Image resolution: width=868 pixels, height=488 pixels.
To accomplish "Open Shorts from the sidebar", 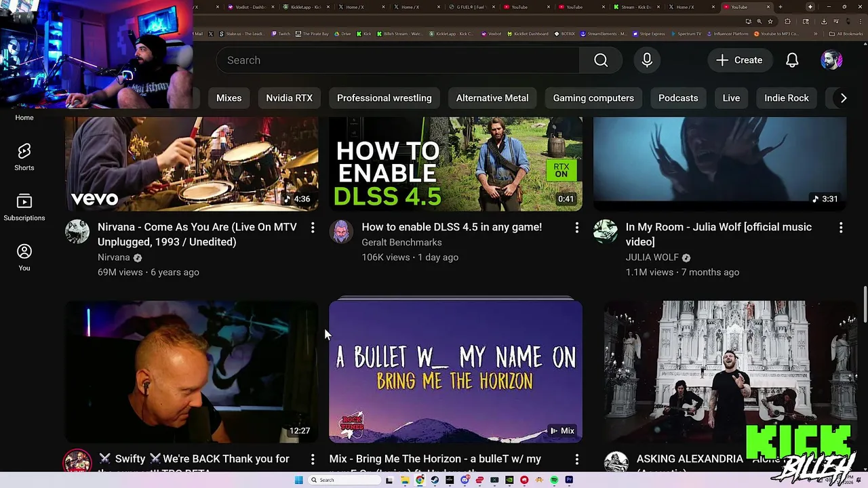I will pyautogui.click(x=24, y=157).
